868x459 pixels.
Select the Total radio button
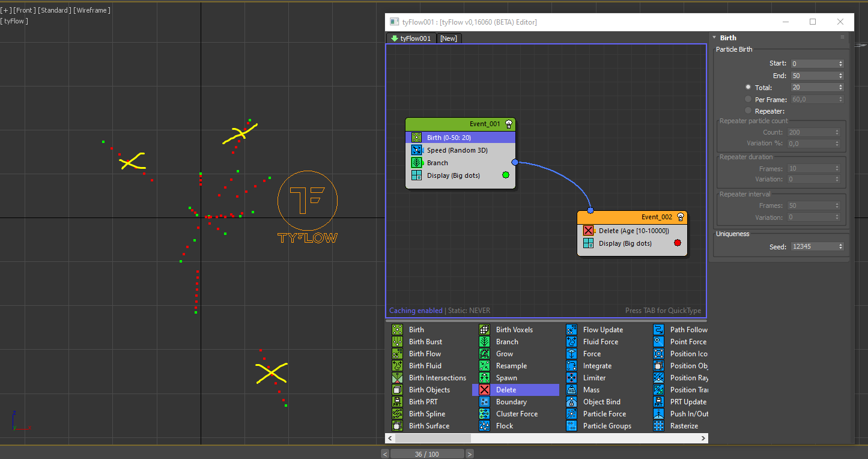click(748, 87)
